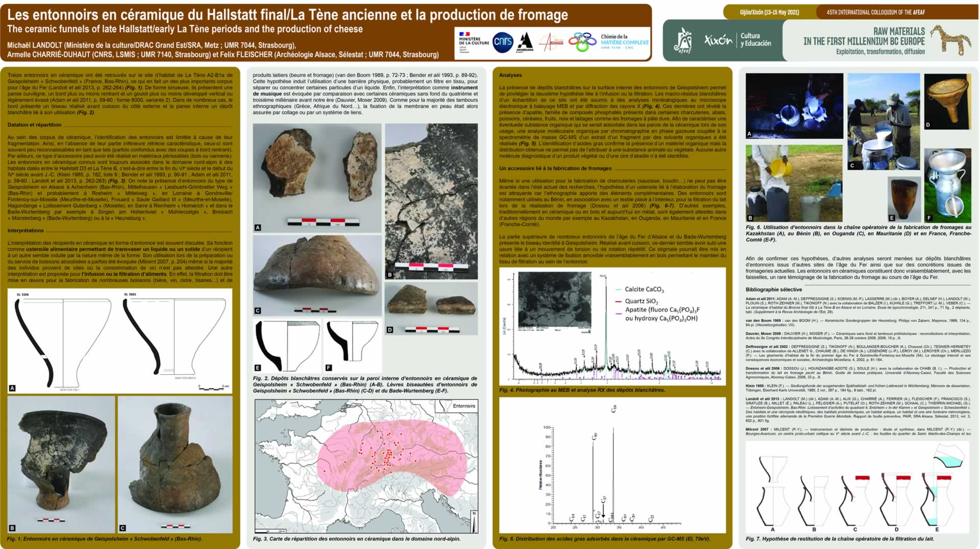Click the Fig. 1 caption Entonnoirs en céramique de Geispolsheim
The height and width of the screenshot is (549, 980).
click(105, 539)
